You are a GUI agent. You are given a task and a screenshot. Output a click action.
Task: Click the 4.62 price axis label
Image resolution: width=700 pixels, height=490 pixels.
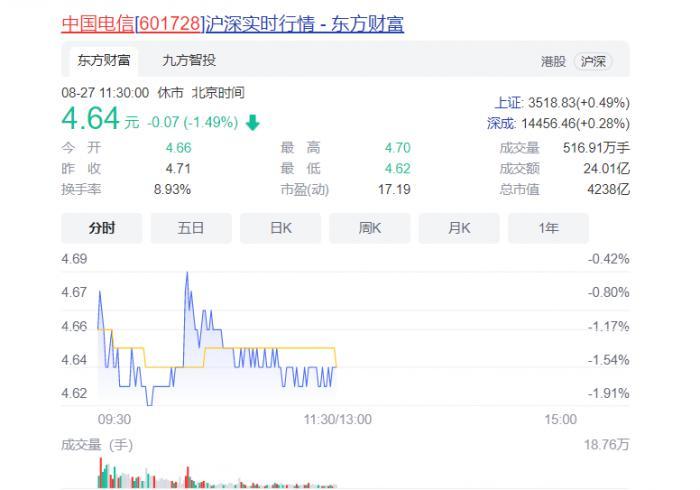pos(74,394)
